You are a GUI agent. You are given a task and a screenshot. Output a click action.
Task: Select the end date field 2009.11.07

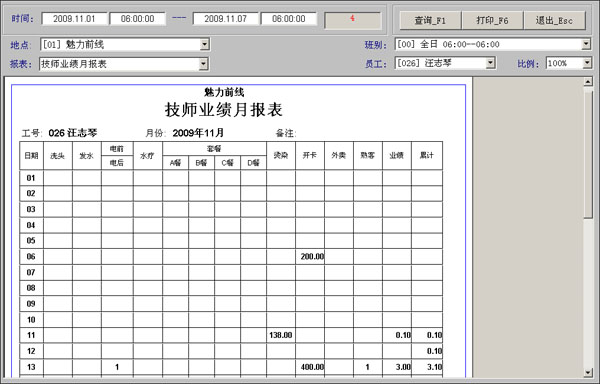(x=225, y=19)
